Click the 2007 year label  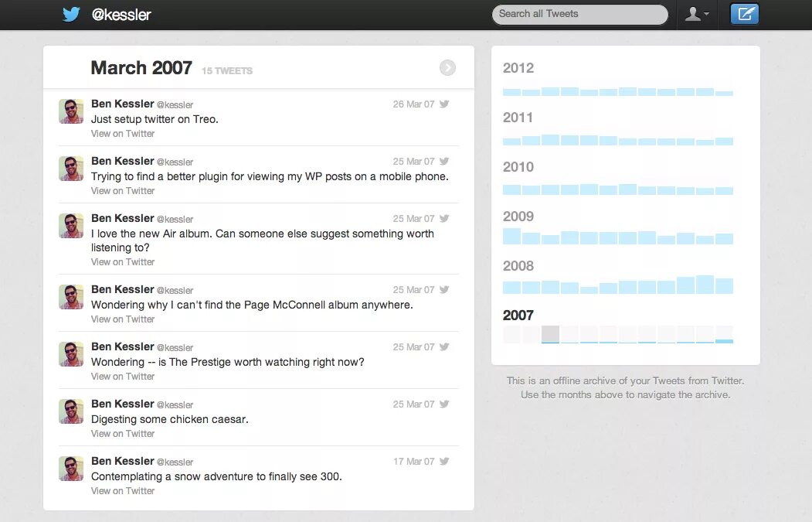coord(518,316)
